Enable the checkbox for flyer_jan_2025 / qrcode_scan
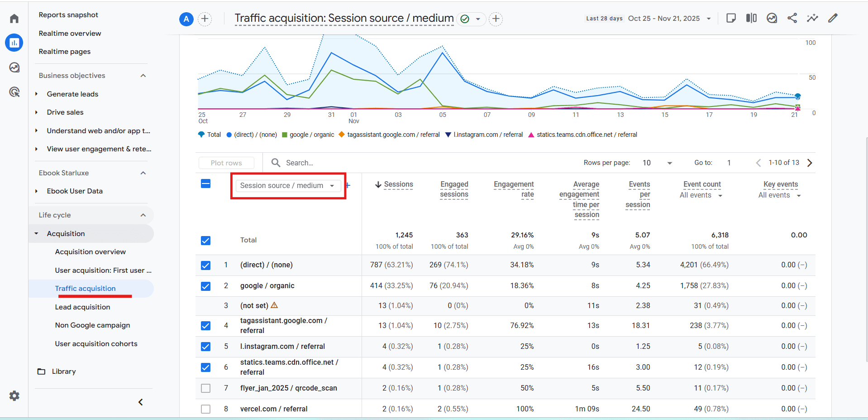Viewport: 868px width, 420px height. tap(206, 388)
